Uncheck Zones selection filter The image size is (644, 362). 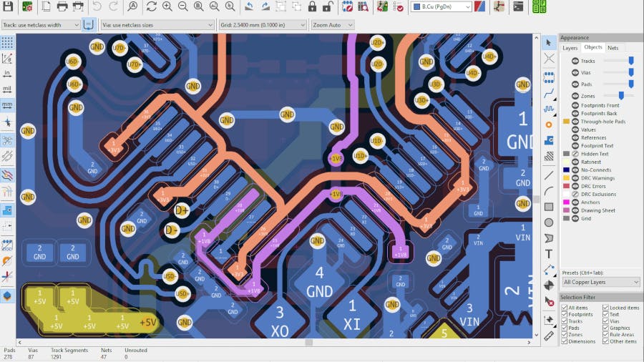point(565,335)
